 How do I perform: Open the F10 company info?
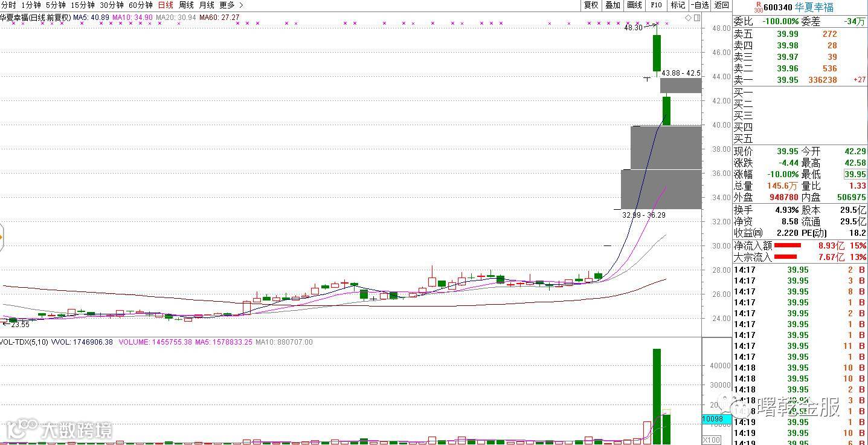tap(656, 5)
